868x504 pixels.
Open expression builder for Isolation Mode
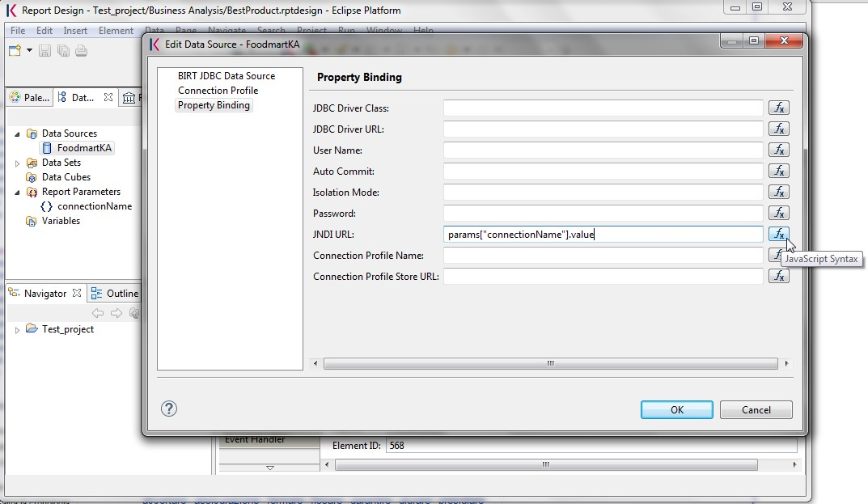point(779,193)
